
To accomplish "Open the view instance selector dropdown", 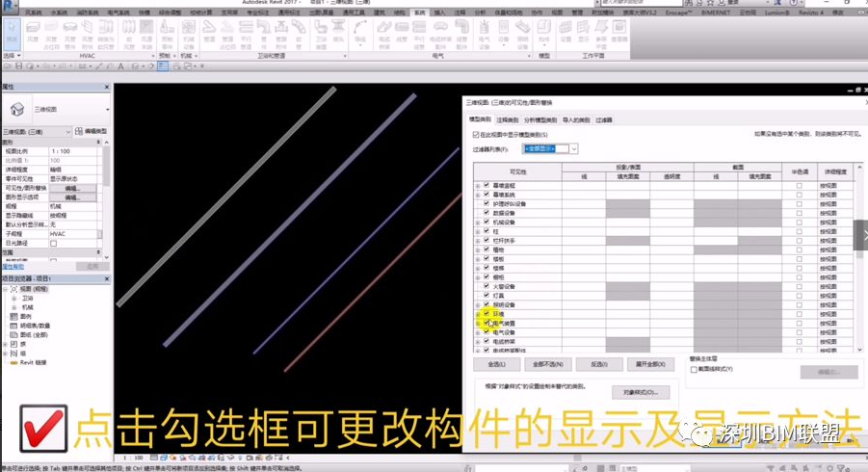I will click(68, 132).
